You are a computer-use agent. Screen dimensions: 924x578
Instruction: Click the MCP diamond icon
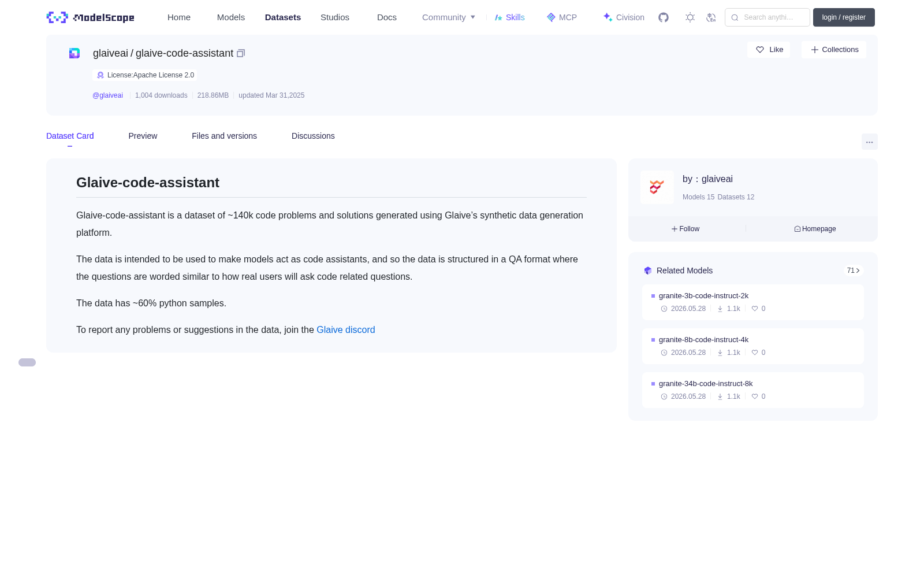click(551, 17)
